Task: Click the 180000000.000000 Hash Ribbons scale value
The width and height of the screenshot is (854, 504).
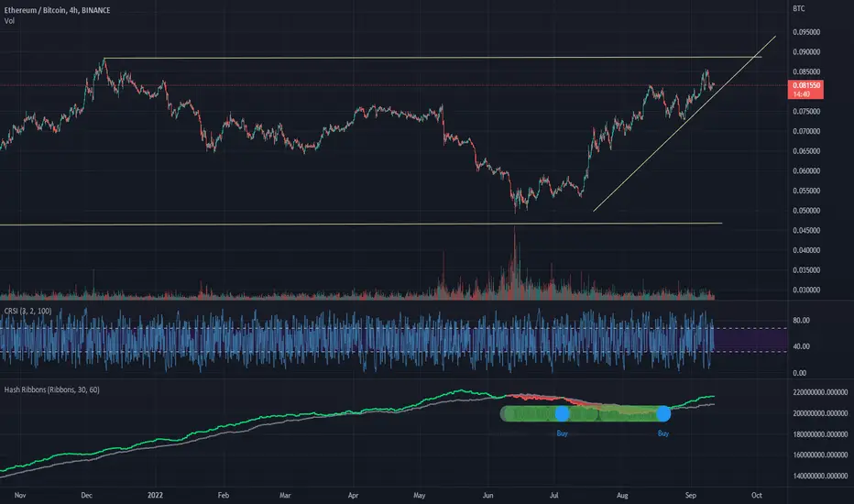Action: (820, 434)
